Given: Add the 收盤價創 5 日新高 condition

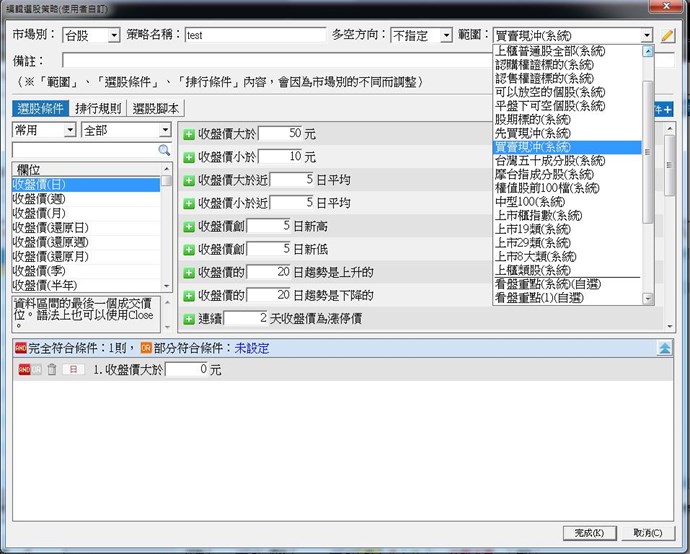Looking at the screenshot, I should coord(189,226).
